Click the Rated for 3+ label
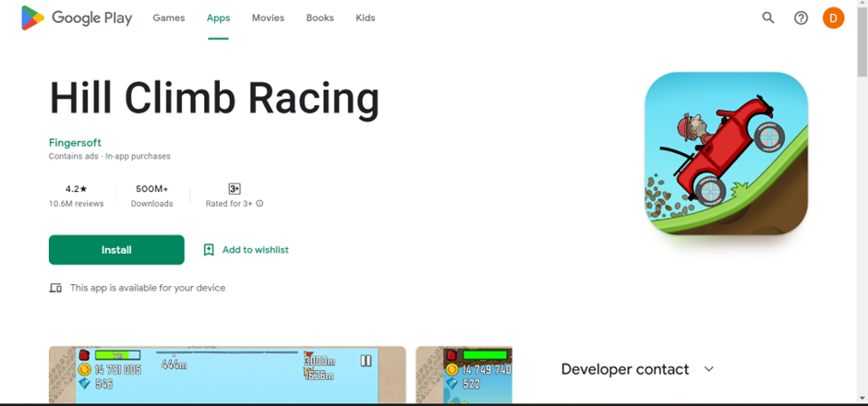This screenshot has width=868, height=406. [229, 204]
